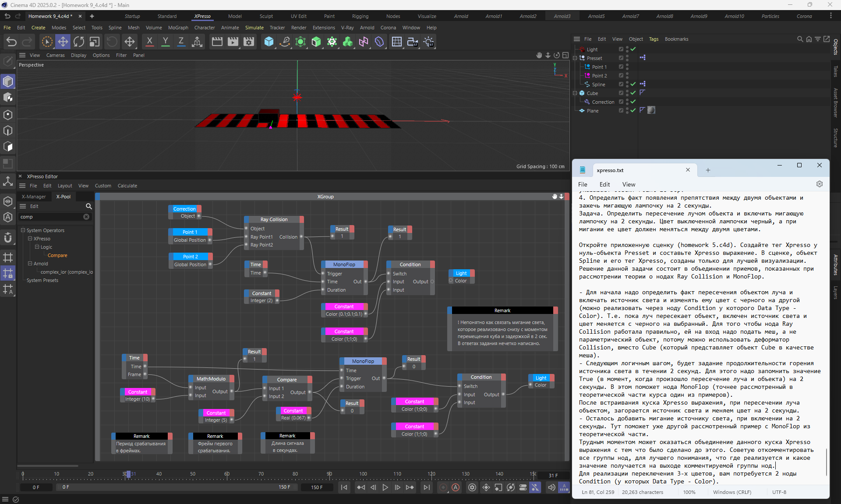Open Edit Render Settings clapper icon

(x=249, y=42)
